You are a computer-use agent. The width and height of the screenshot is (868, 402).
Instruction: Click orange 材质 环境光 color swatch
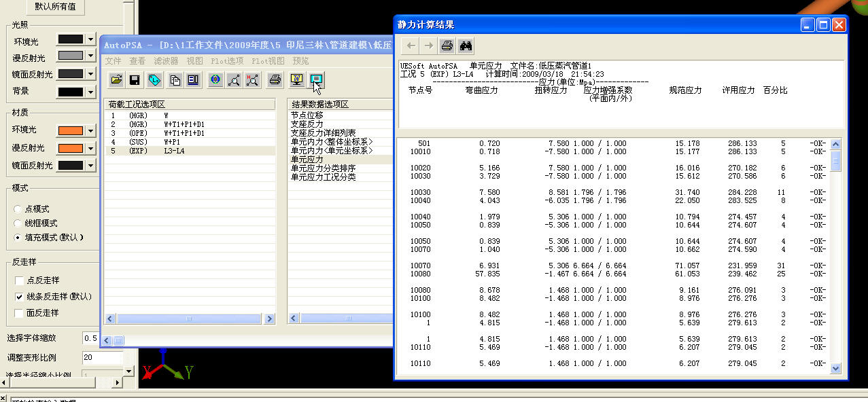pyautogui.click(x=70, y=130)
